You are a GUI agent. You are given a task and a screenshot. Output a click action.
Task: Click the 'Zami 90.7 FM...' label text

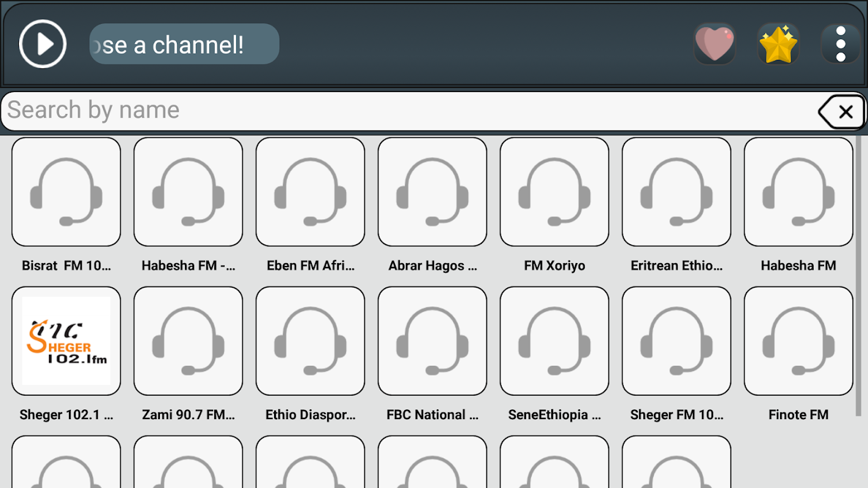pos(189,415)
